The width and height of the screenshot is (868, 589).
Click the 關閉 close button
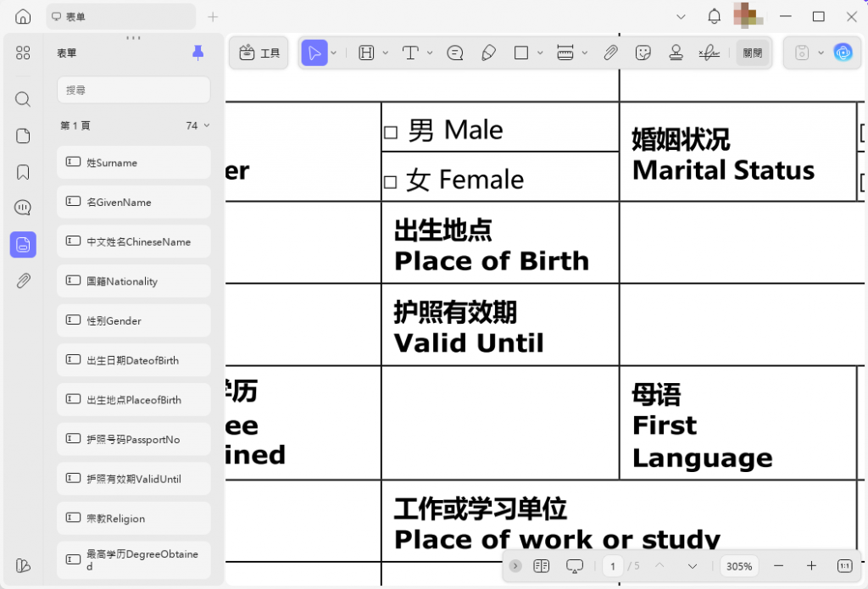point(753,52)
